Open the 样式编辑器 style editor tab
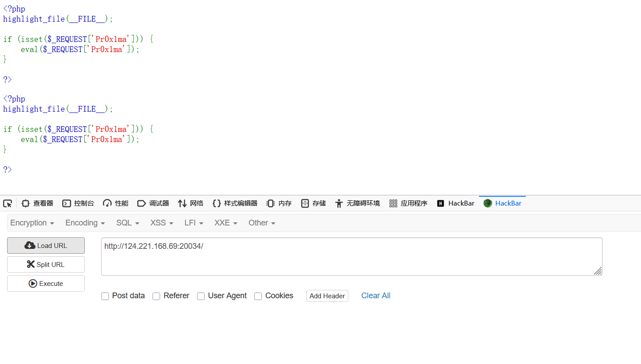Viewport: 641px width, 364px height. pyautogui.click(x=235, y=203)
